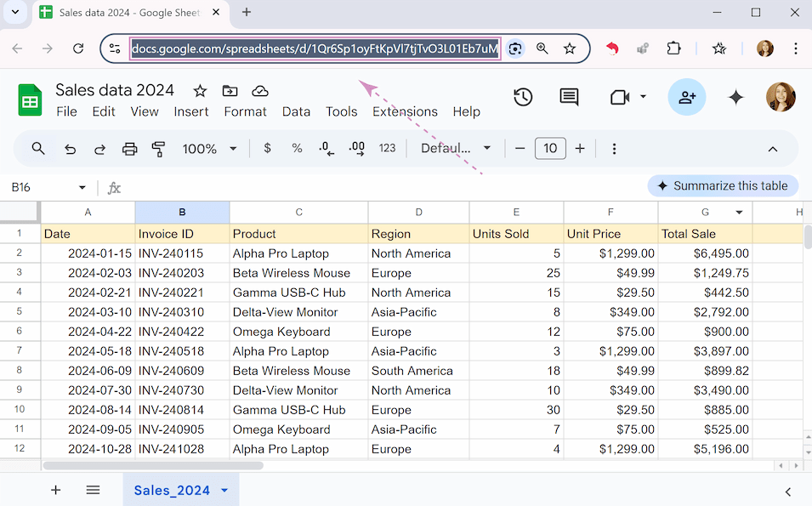Collapse the menus with the up chevron

pos(772,149)
